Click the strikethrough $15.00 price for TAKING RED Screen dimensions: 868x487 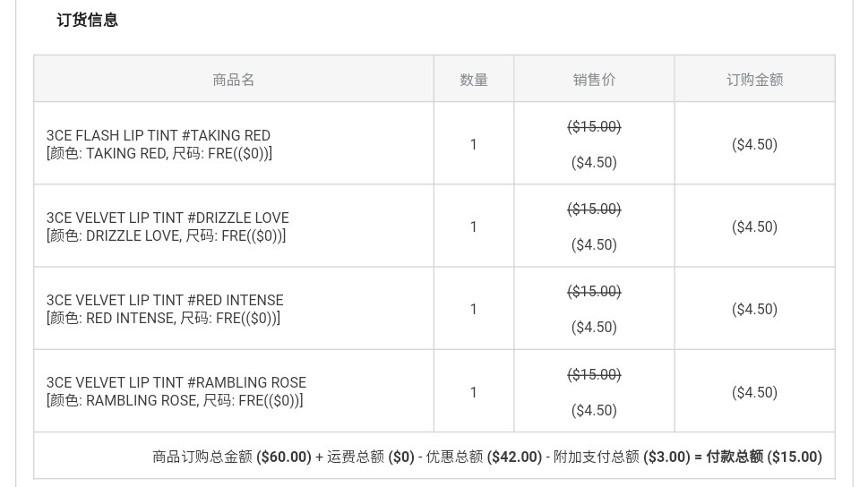pos(594,127)
